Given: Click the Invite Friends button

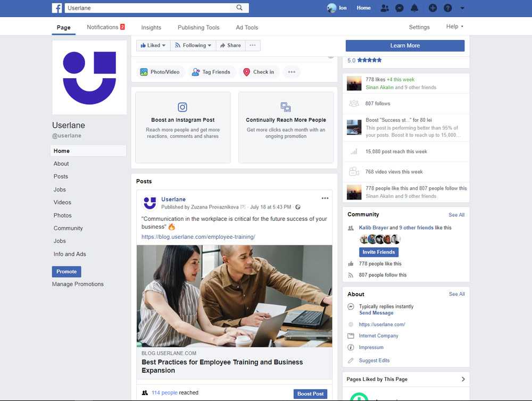Looking at the screenshot, I should [379, 252].
